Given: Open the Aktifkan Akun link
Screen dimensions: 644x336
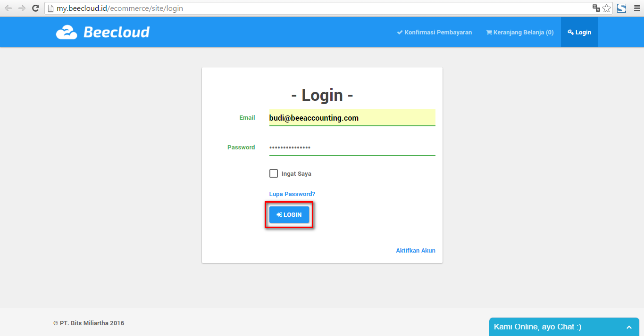Looking at the screenshot, I should (416, 250).
